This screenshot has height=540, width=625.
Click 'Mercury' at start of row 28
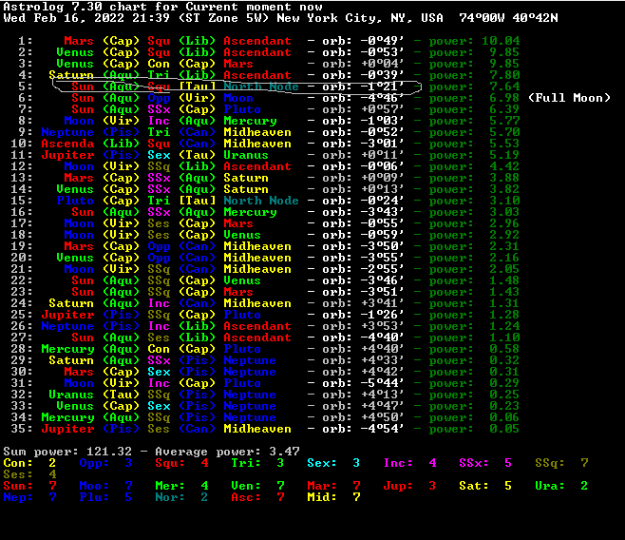67,349
